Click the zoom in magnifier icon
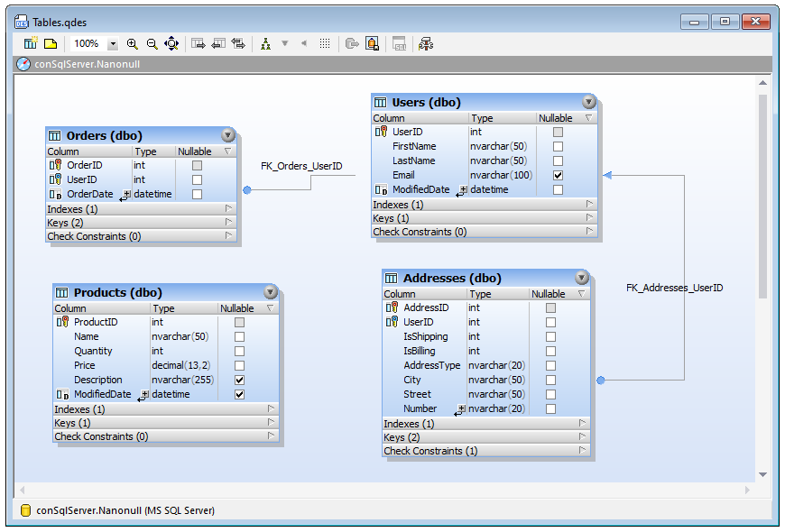Viewport: 785px width, 532px height. coord(133,43)
